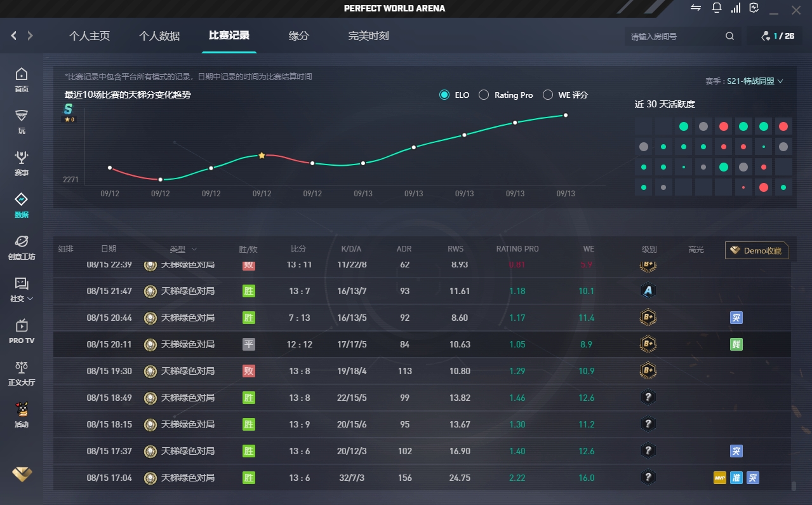
Task: Click the 平 result tag for 08/15 20:11
Action: [249, 344]
